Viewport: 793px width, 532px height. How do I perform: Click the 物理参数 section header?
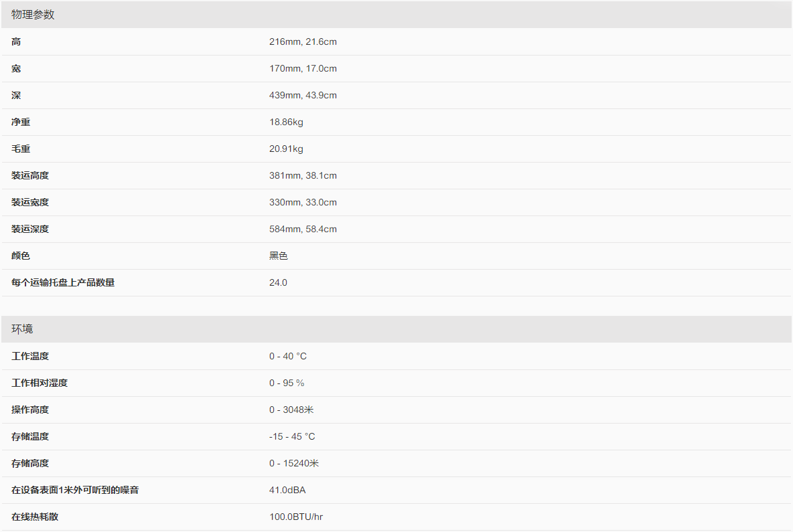(x=33, y=15)
